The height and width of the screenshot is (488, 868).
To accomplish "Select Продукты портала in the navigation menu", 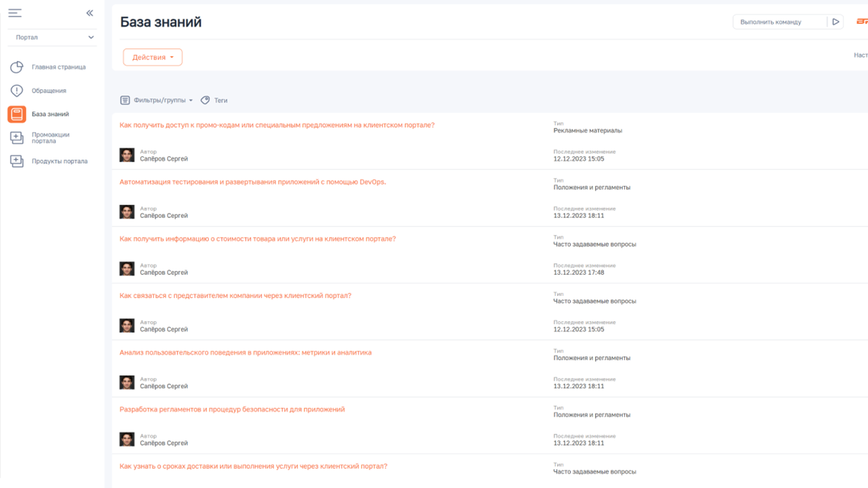I will point(59,161).
